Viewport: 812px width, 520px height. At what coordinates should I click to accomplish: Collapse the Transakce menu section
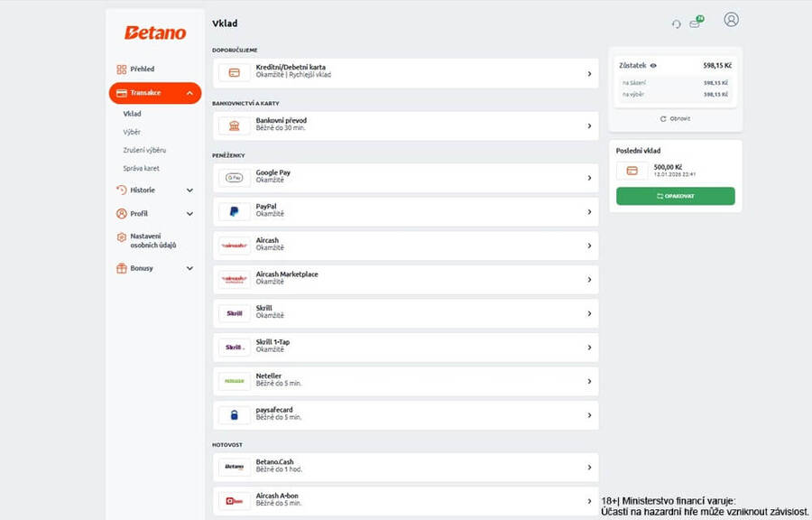pos(189,93)
